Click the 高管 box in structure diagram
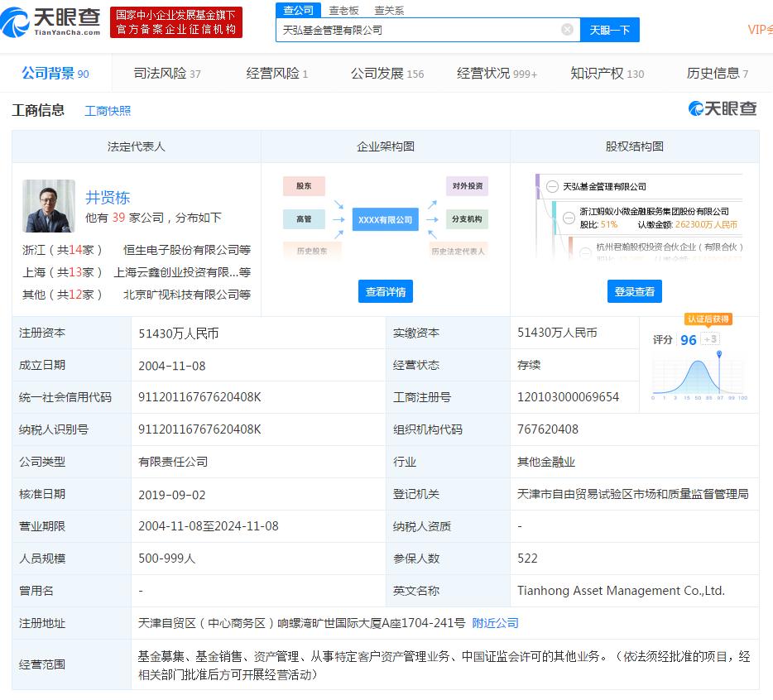 (304, 219)
